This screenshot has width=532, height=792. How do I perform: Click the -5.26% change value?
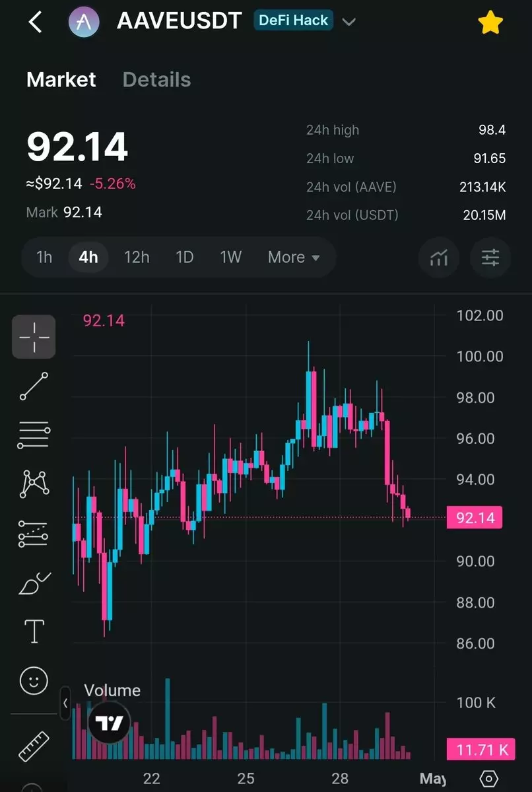tap(113, 184)
